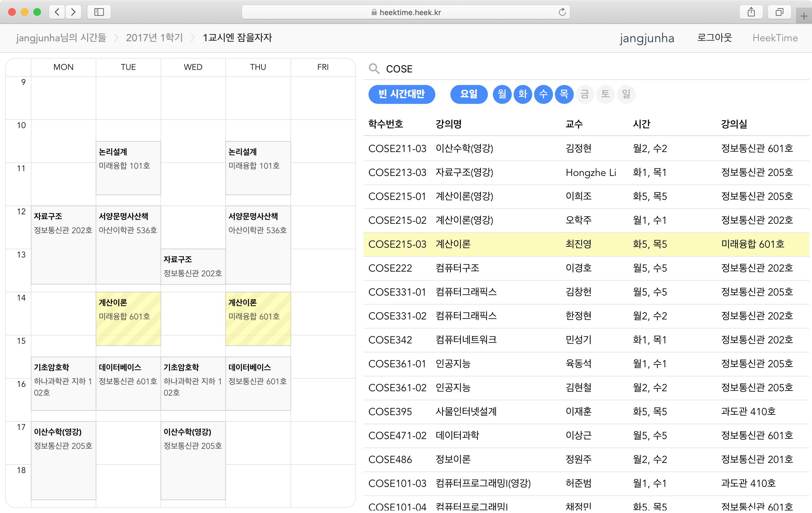Click the search magnifier icon
The width and height of the screenshot is (812, 513).
tap(374, 69)
